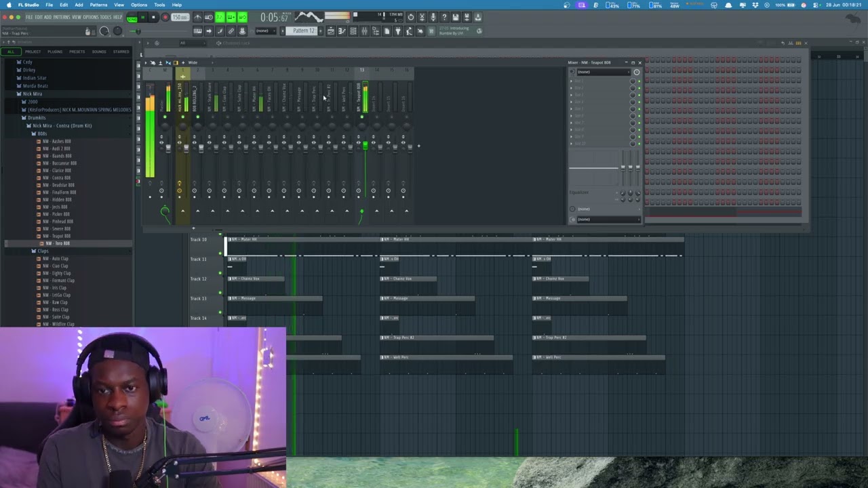The image size is (868, 488).
Task: Toggle Slot 5 effect enable LED
Action: (x=639, y=108)
